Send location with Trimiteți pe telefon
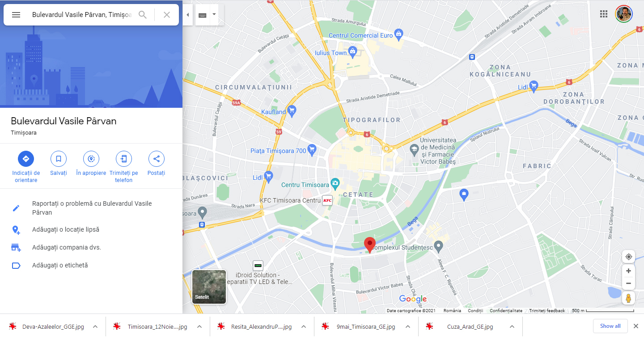The height and width of the screenshot is (339, 644). tap(124, 159)
